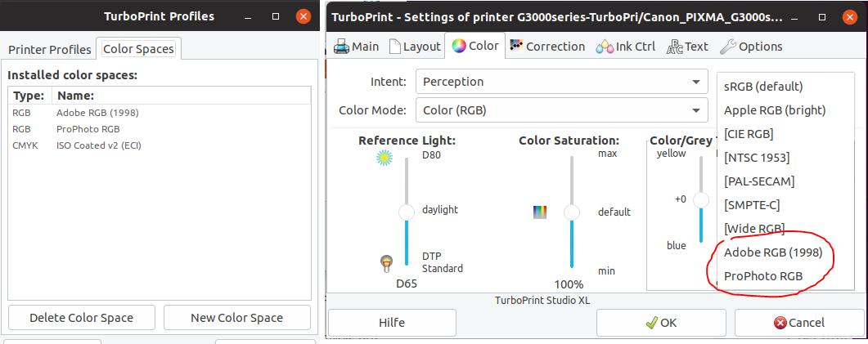The height and width of the screenshot is (344, 868).
Task: Open the Options tab with wrench icon
Action: point(751,47)
